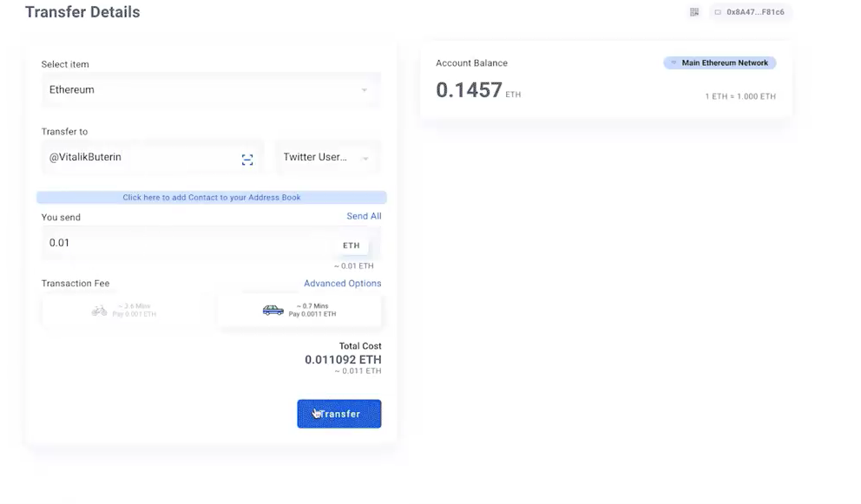Open the Select item Ethereum dropdown
The width and height of the screenshot is (861, 504).
[211, 89]
